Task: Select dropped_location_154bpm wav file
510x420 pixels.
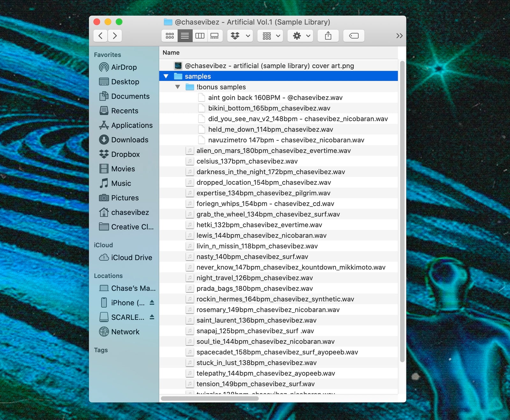Action: coord(278,182)
